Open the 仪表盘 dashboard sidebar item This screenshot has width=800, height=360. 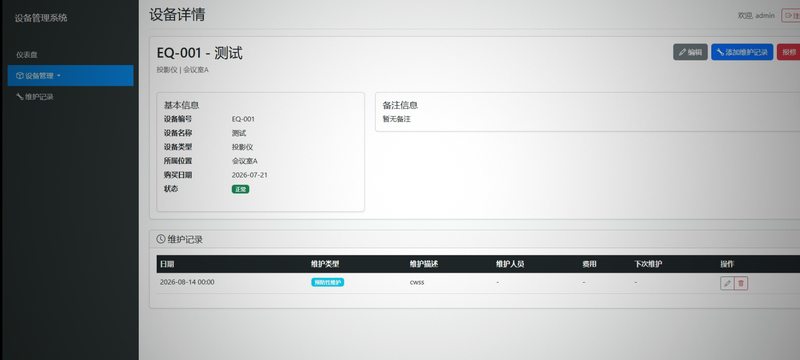[27, 55]
